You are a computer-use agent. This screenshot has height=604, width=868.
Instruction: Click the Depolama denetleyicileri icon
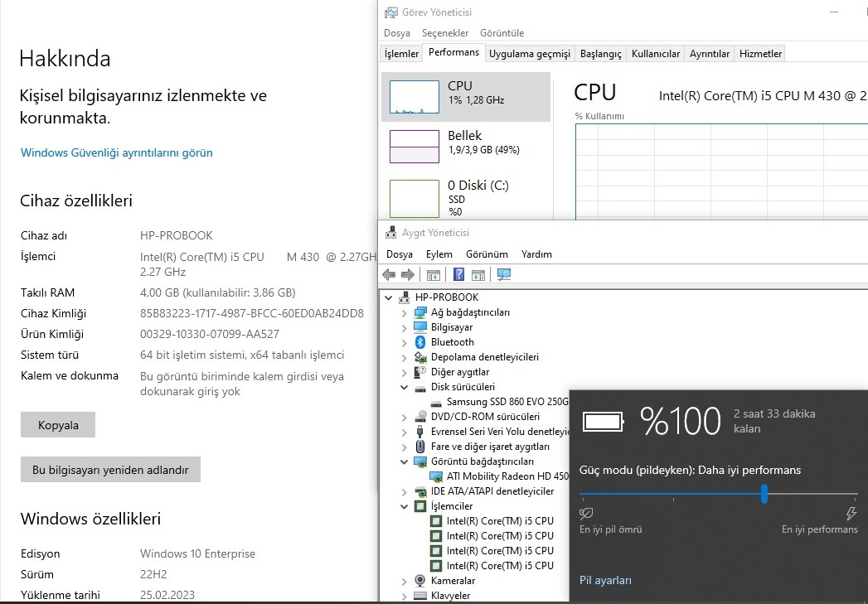tap(420, 357)
